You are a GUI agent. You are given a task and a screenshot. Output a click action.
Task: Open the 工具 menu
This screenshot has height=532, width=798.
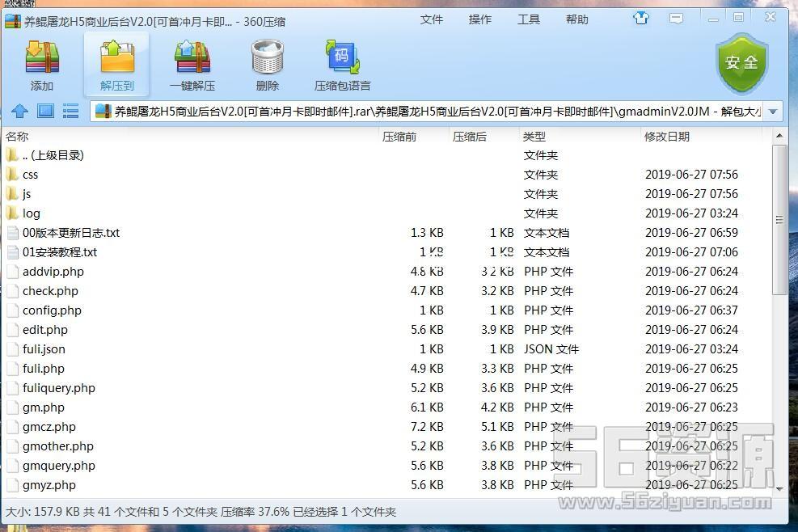tap(529, 19)
